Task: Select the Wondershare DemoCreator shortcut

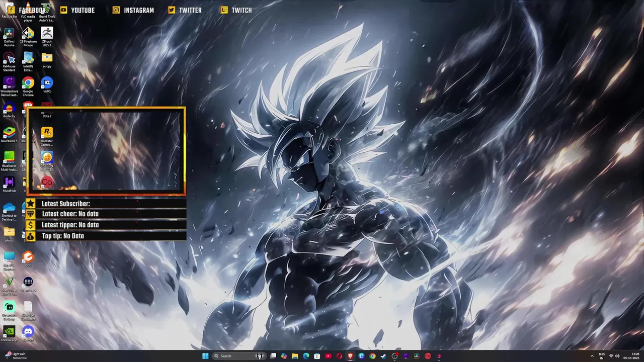Action: (x=9, y=87)
